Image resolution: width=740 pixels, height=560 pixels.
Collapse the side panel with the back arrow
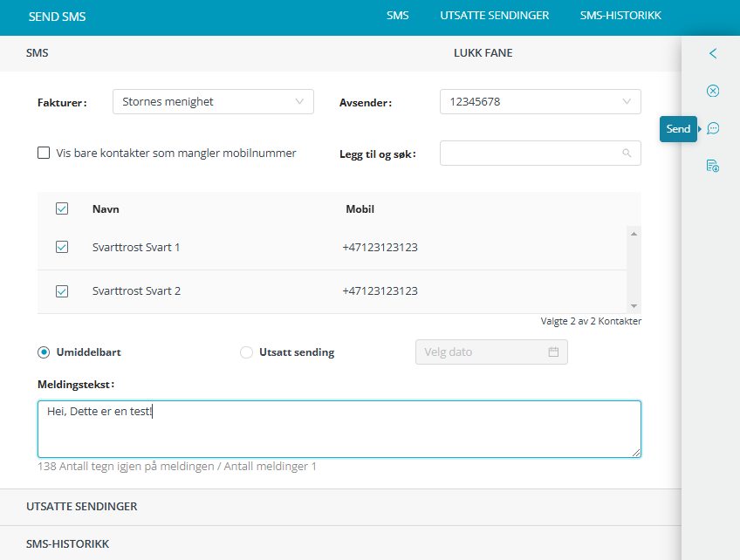coord(713,53)
